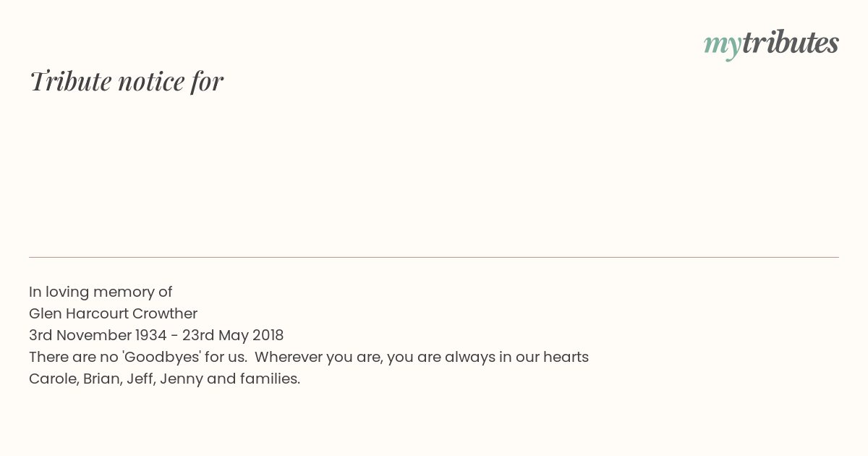Select the name Glen Harcourt Crowther

pyautogui.click(x=113, y=313)
